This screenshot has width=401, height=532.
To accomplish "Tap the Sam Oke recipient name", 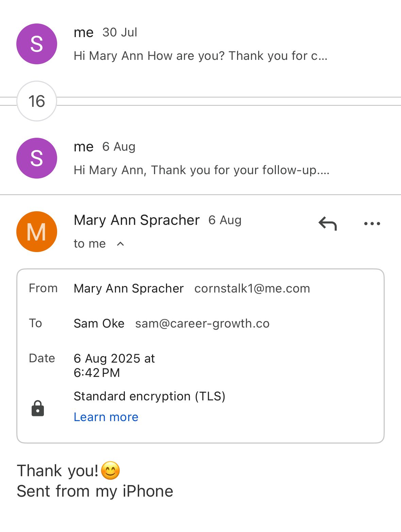I will click(99, 323).
